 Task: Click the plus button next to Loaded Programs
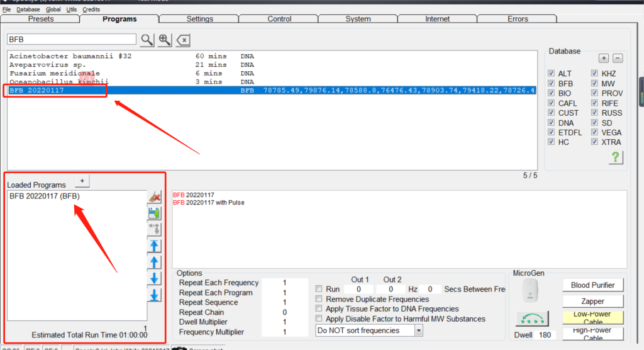click(82, 181)
